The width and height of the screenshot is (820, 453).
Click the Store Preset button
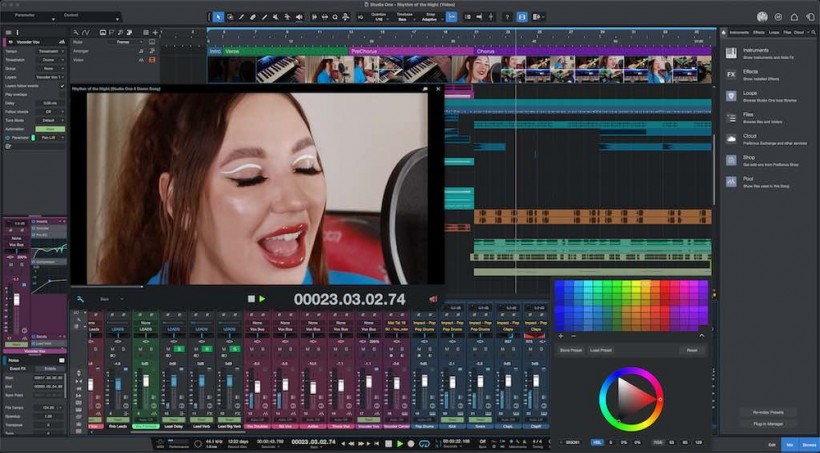[571, 350]
